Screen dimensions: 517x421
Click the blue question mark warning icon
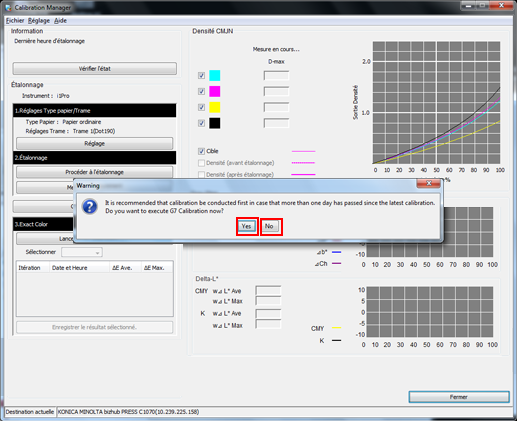click(90, 207)
